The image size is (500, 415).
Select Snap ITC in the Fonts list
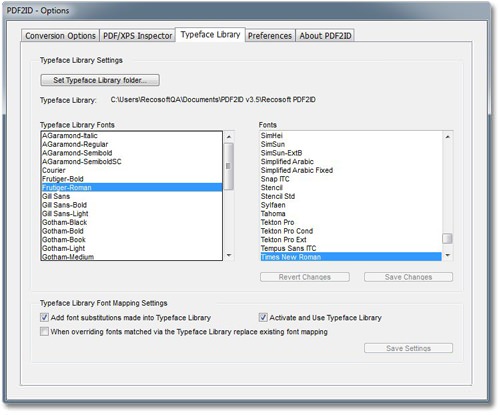click(x=351, y=179)
